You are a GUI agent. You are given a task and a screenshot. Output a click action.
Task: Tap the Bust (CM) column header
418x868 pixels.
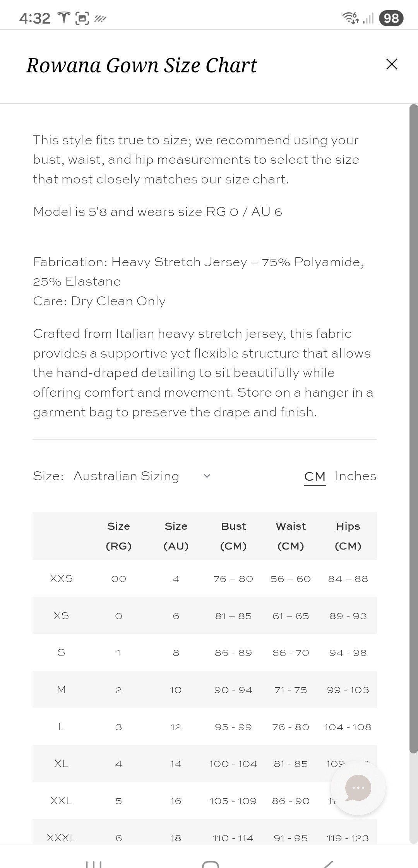(233, 536)
